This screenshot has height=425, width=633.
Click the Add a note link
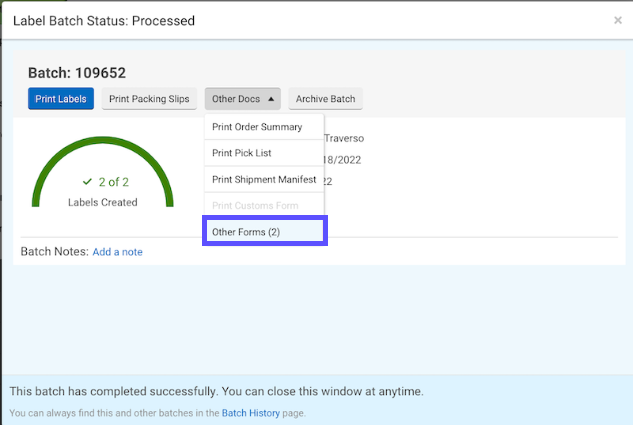pyautogui.click(x=117, y=252)
